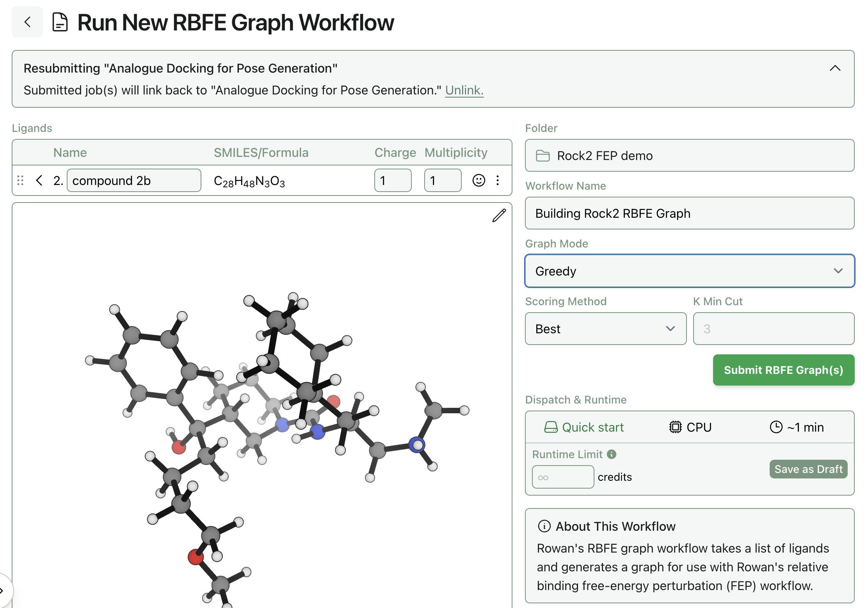Image resolution: width=868 pixels, height=608 pixels.
Task: Click the smiley conformer icon for compound 2b
Action: 478,180
